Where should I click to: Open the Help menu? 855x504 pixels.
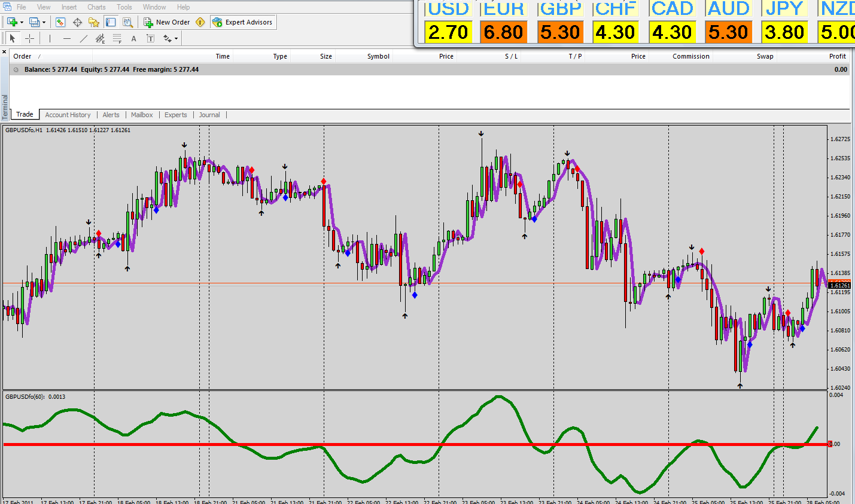183,7
